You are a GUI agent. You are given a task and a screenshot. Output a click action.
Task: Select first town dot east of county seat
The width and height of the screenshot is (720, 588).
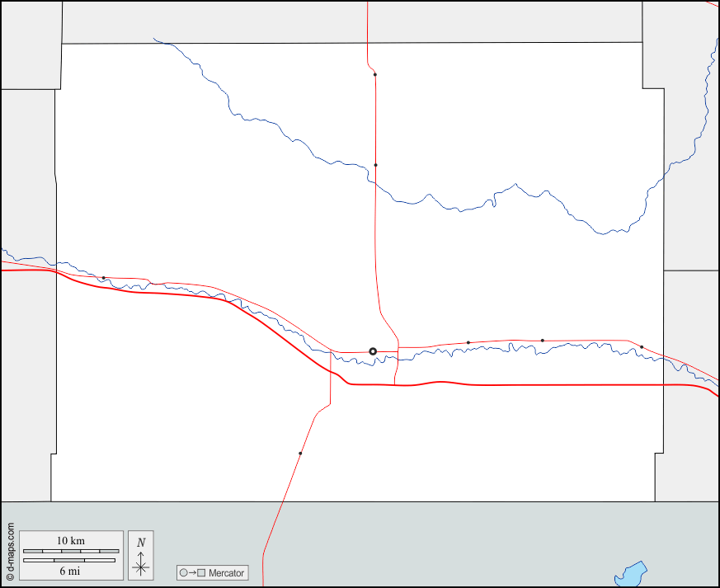(x=468, y=342)
